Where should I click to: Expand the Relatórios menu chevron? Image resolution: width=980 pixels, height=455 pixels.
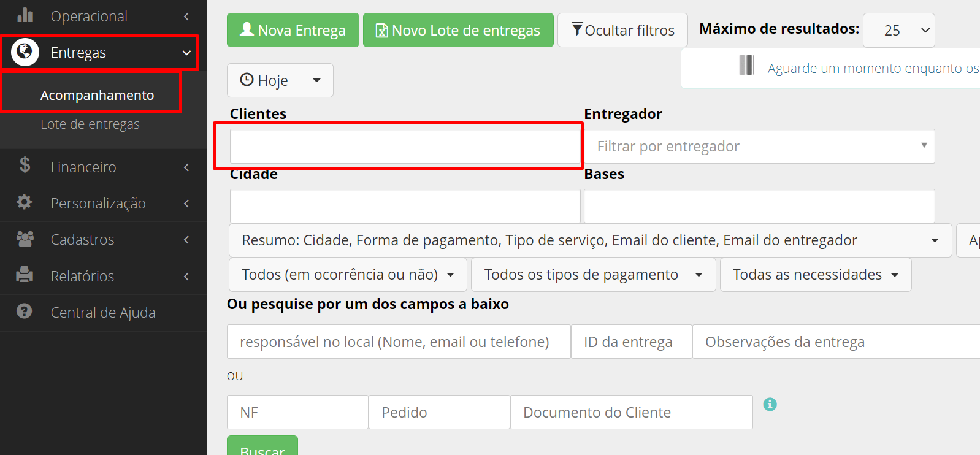pyautogui.click(x=186, y=277)
